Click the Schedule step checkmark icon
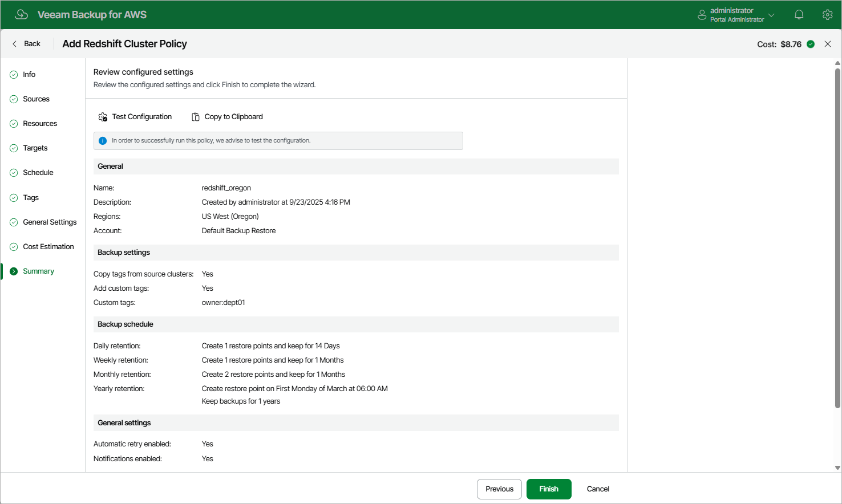 click(x=14, y=173)
